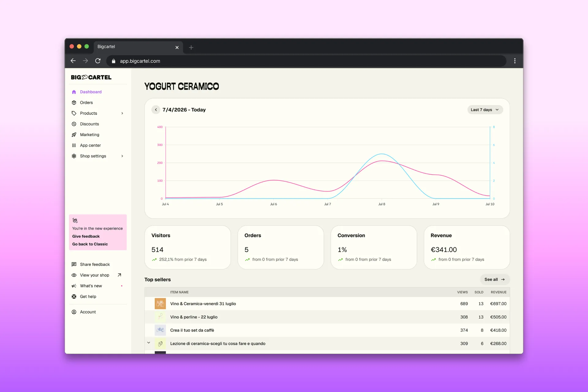Open the Vino & Ceramica product thumbnail
Screen dimensions: 588x392
160,303
